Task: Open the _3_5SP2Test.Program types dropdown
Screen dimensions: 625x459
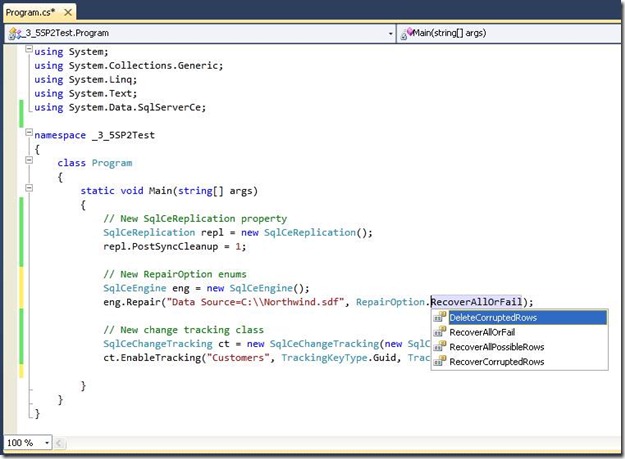Action: pos(388,33)
